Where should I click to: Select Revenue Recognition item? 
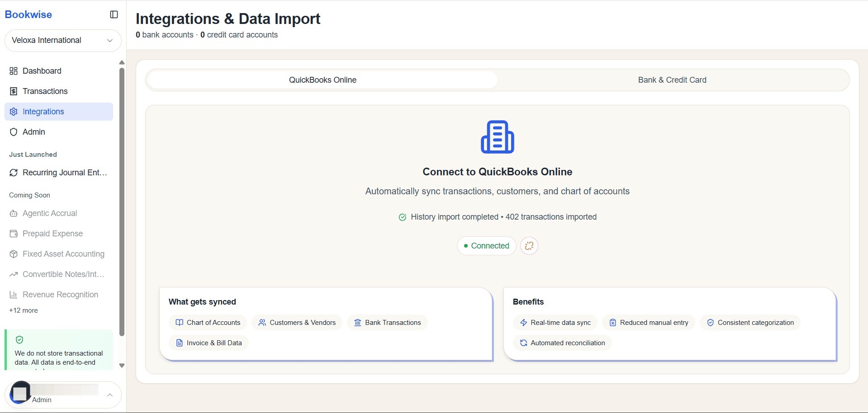click(x=59, y=295)
